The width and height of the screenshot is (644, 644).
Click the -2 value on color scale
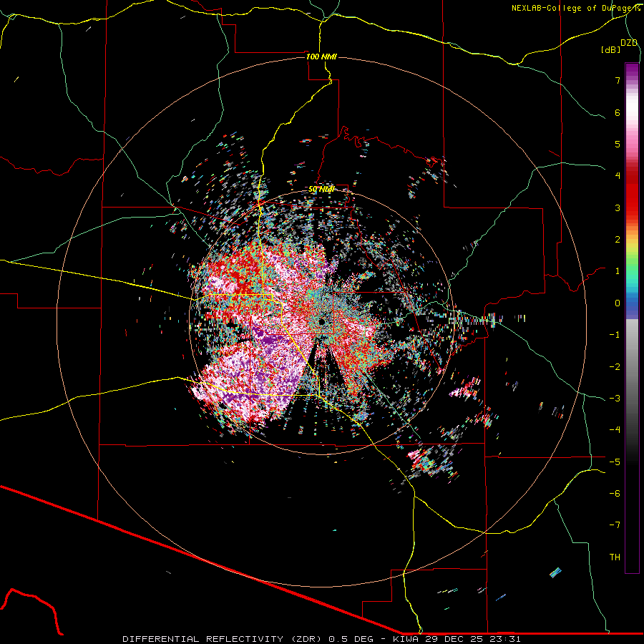point(615,366)
